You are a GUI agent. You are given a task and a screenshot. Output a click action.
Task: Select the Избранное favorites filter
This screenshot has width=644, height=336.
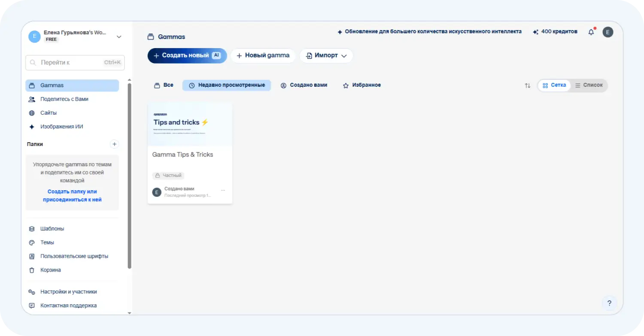click(x=361, y=85)
